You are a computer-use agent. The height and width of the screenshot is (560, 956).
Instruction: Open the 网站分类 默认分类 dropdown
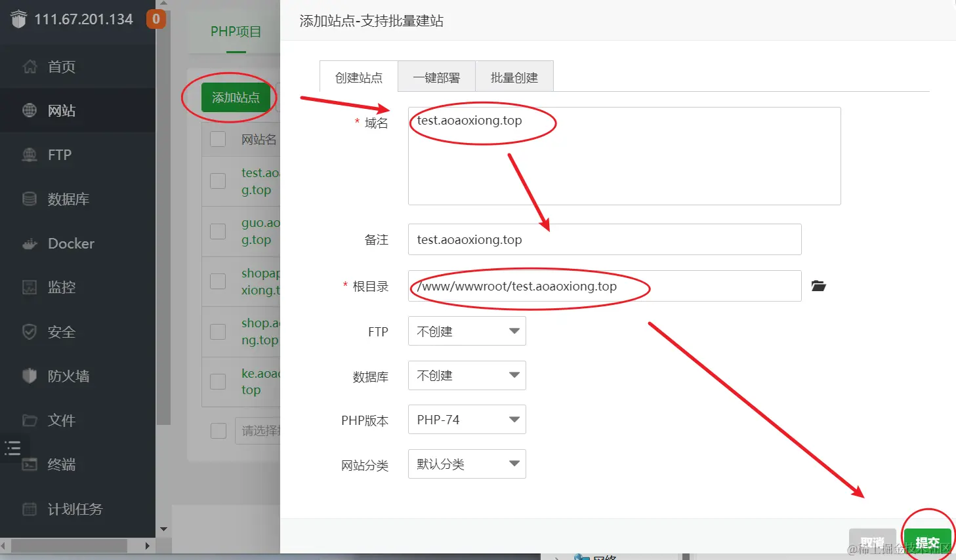point(467,464)
